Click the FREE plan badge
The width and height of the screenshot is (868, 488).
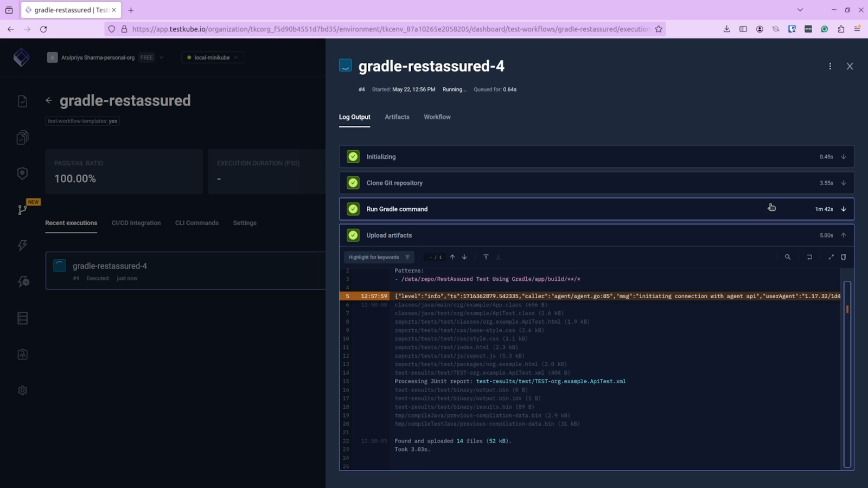click(146, 57)
